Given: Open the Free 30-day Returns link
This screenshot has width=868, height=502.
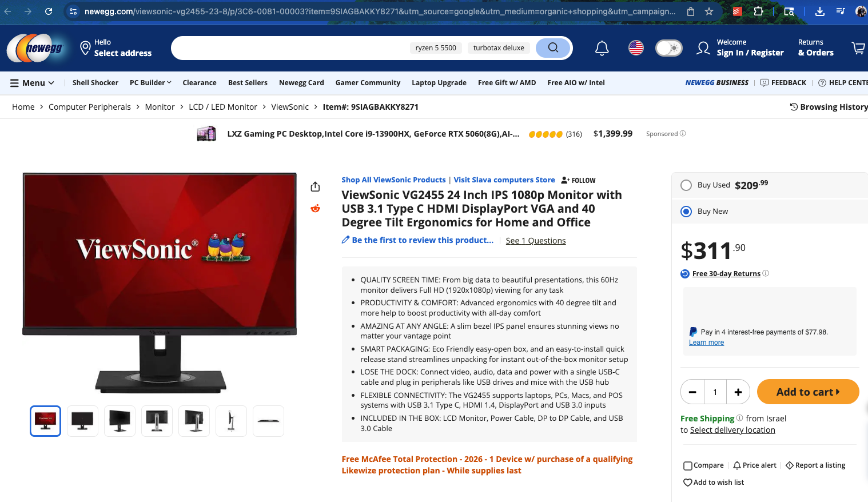Looking at the screenshot, I should (726, 274).
